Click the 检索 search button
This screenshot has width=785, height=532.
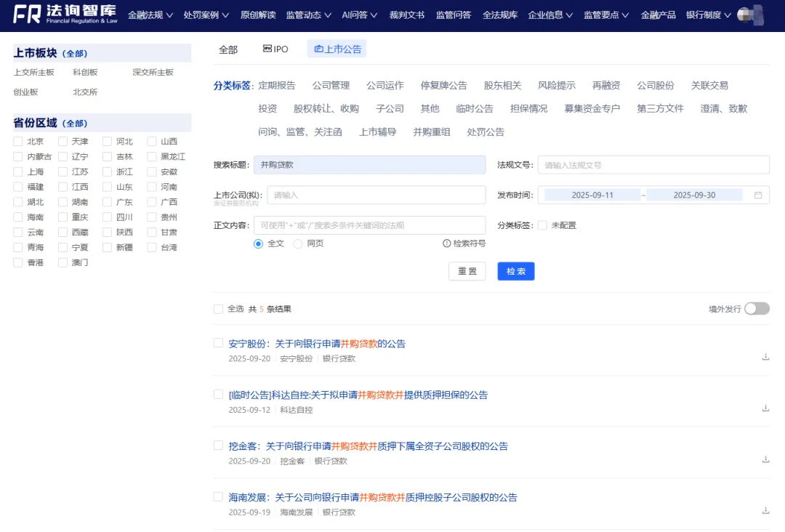coord(515,271)
